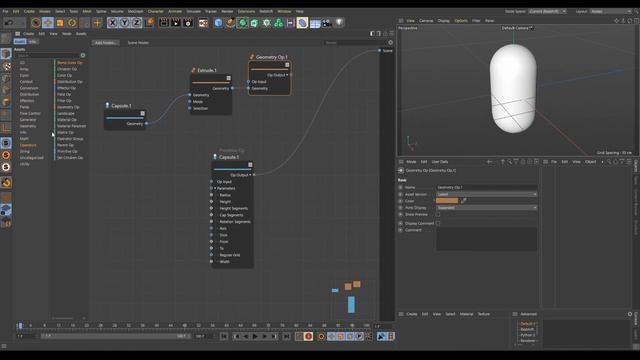Open Edit Render Settings icon
The width and height of the screenshot is (640, 360).
pyautogui.click(x=188, y=23)
